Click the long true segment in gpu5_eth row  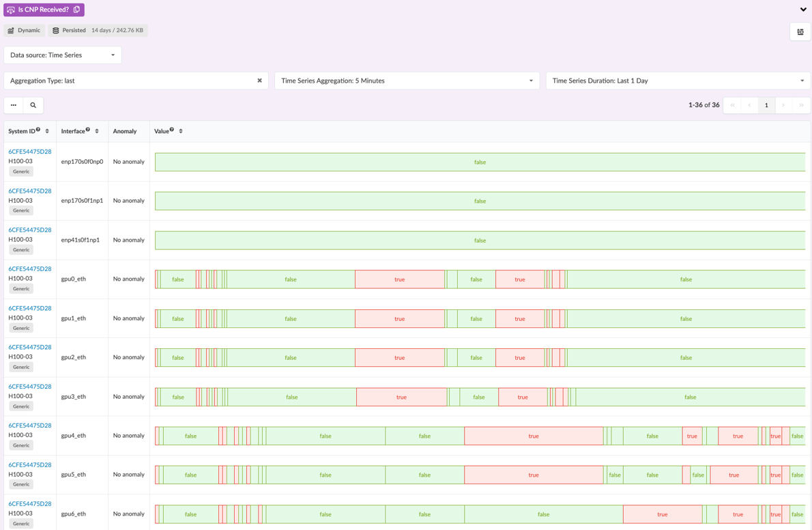534,475
